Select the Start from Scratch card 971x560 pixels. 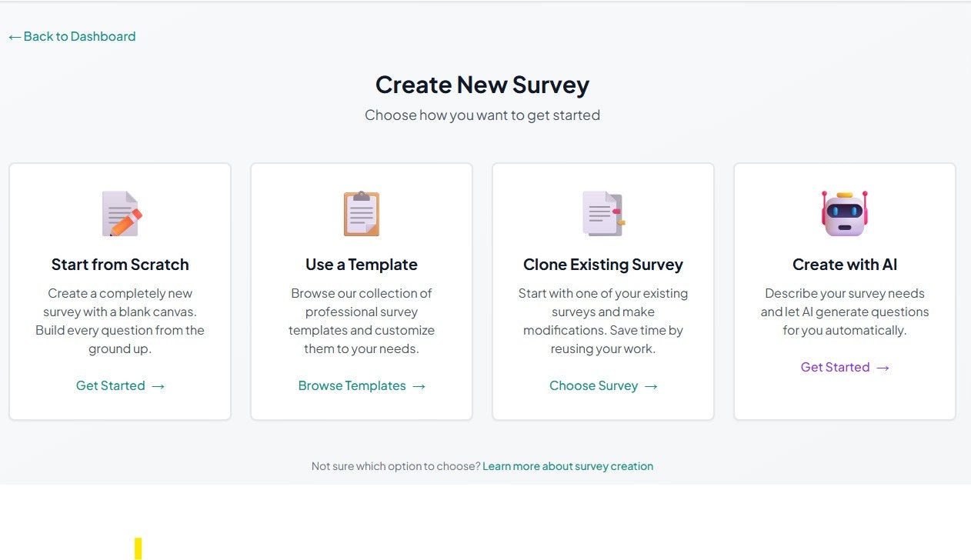tap(120, 290)
